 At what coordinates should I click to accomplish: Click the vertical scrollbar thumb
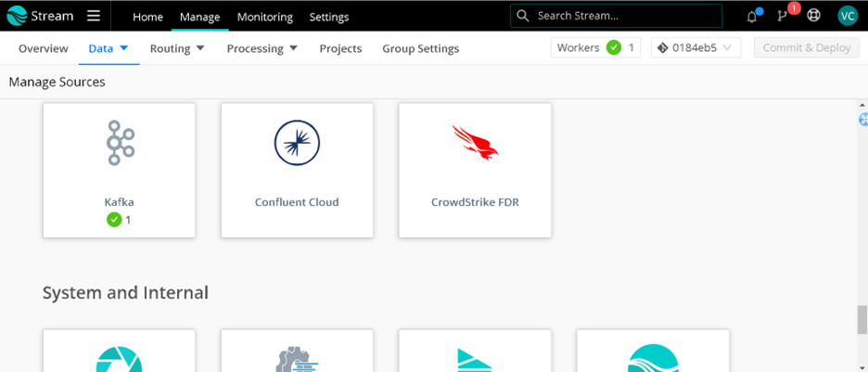(x=862, y=319)
